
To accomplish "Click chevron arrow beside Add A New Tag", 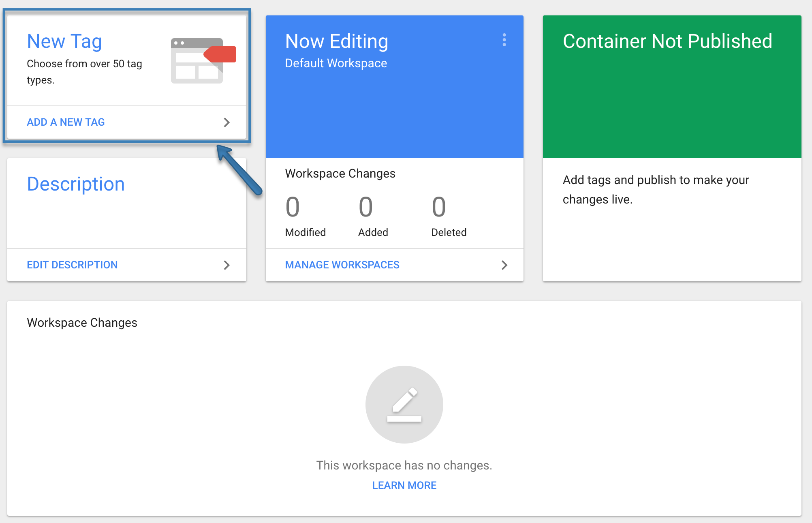I will pos(227,122).
